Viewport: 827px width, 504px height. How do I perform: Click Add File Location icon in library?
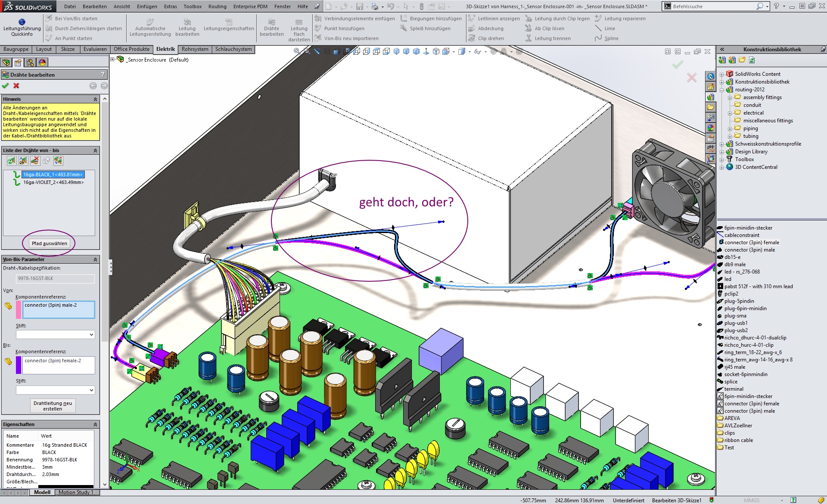[x=732, y=60]
